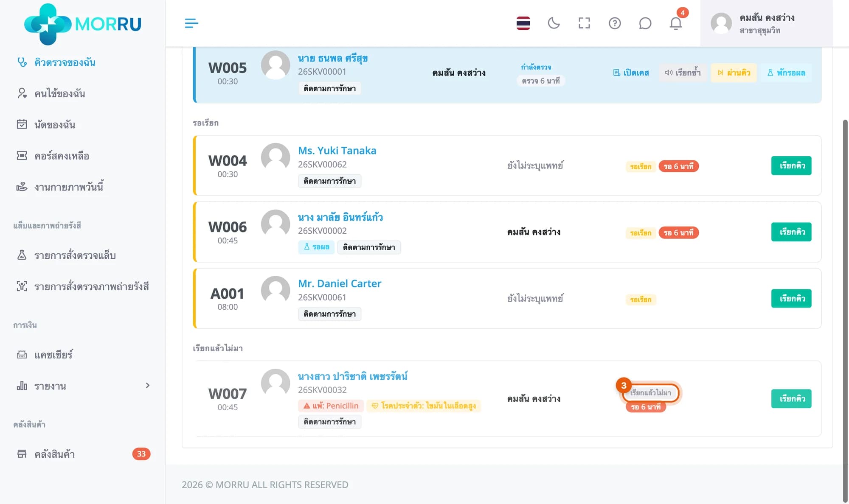This screenshot has width=849, height=504.
Task: Click ผ่านคิว for queue W005
Action: point(734,73)
